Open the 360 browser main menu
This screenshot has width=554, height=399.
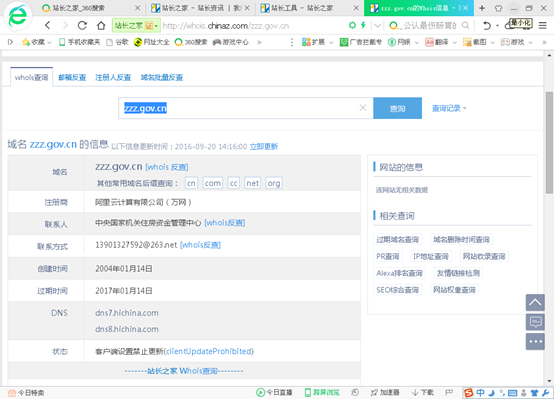tap(543, 25)
